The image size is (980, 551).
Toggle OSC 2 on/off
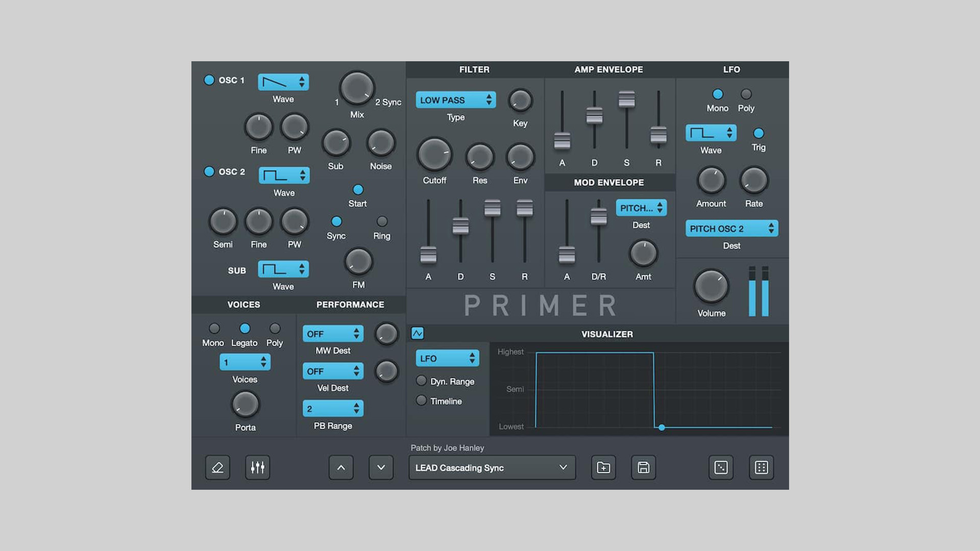coord(209,171)
